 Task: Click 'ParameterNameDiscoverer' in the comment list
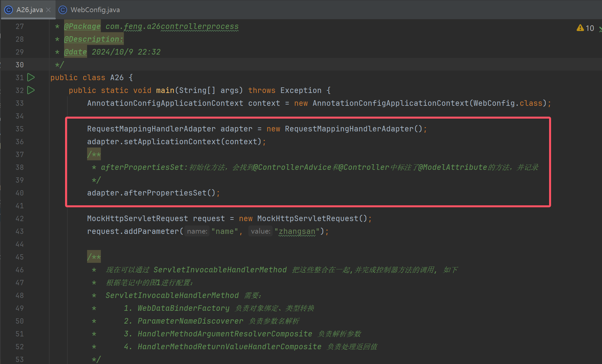tap(190, 321)
